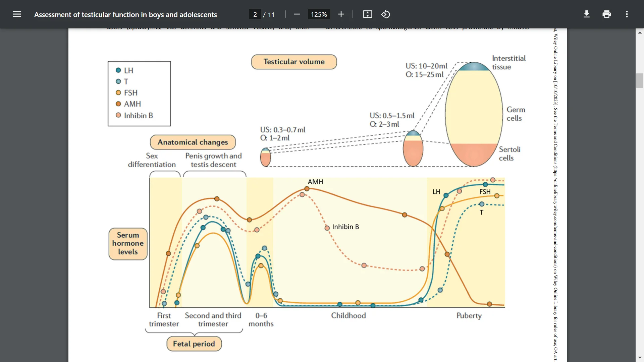Open the document outline sidebar via hamburger icon
Viewport: 644px width, 362px height.
(x=17, y=14)
